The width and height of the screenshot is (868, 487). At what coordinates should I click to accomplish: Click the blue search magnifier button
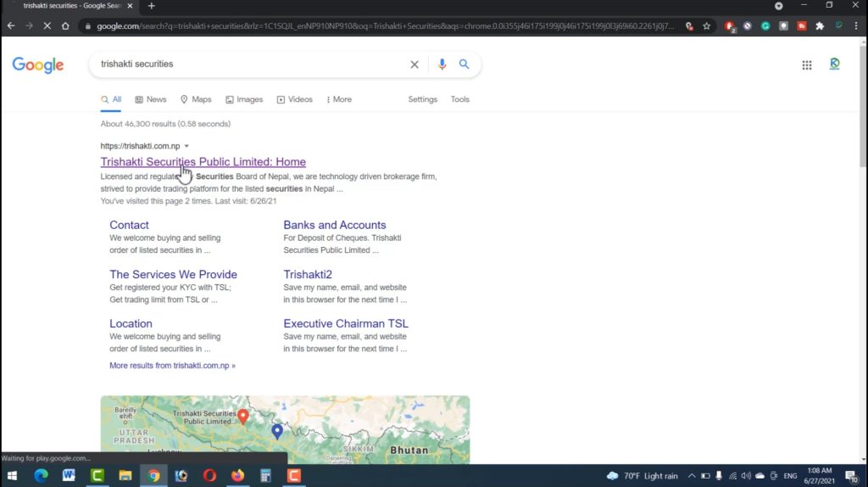pos(464,64)
